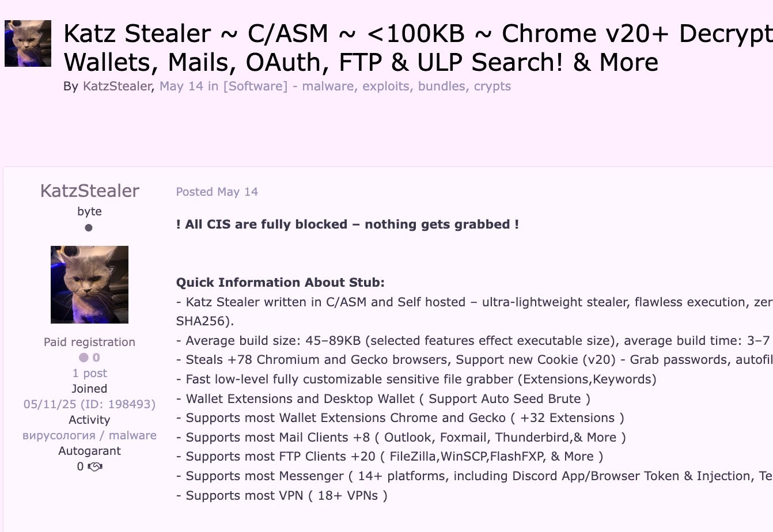
Task: Click the joined date with ID 198493
Action: point(89,404)
